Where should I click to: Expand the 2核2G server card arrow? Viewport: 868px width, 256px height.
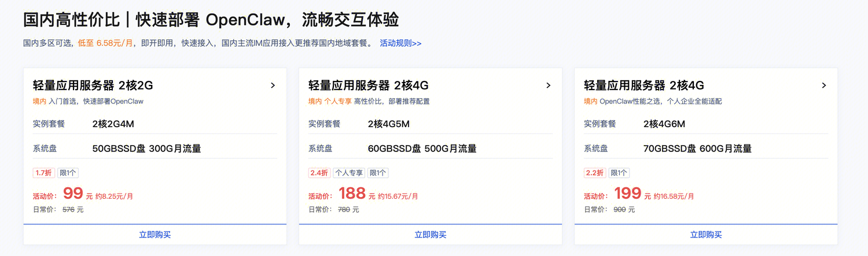(273, 86)
